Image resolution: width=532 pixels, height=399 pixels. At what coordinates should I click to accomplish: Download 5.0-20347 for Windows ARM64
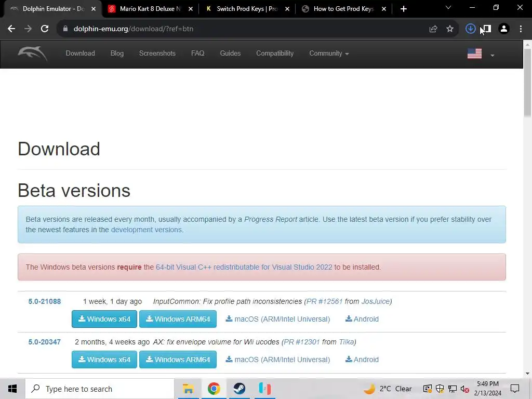coord(178,360)
